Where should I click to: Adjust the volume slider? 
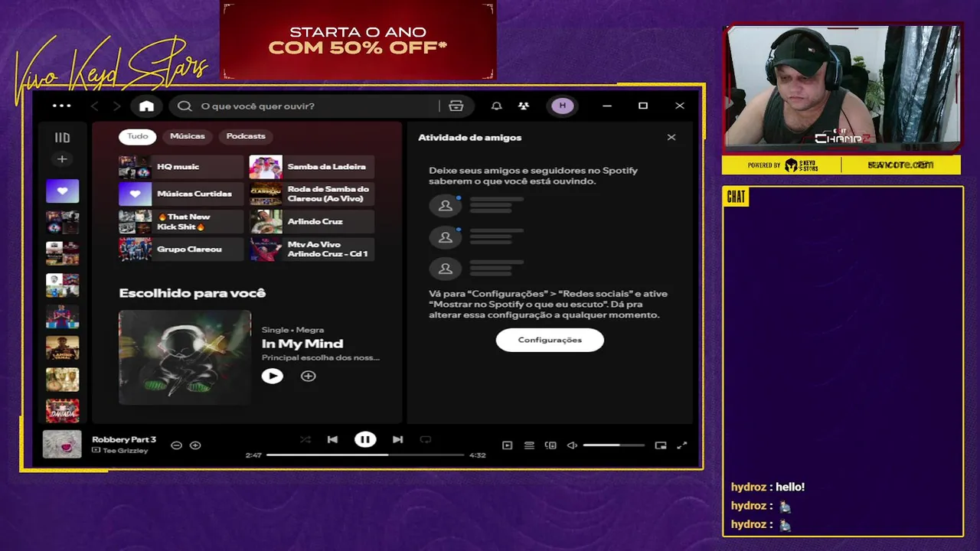point(613,445)
